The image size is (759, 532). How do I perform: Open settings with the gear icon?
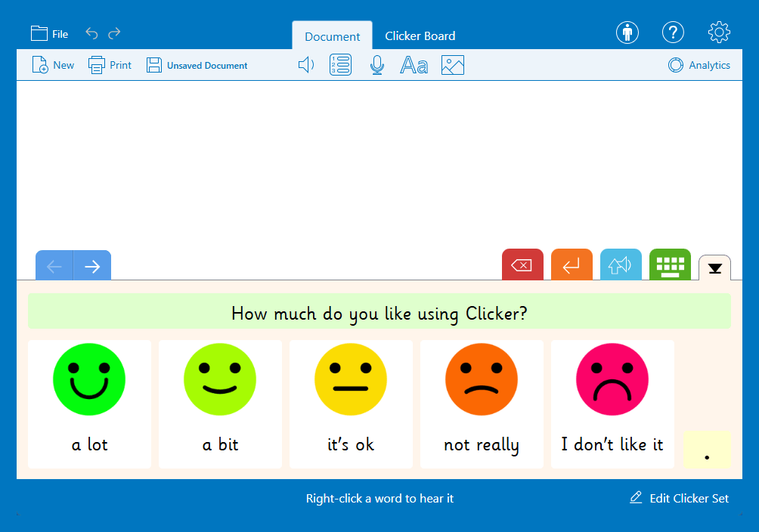click(x=719, y=32)
